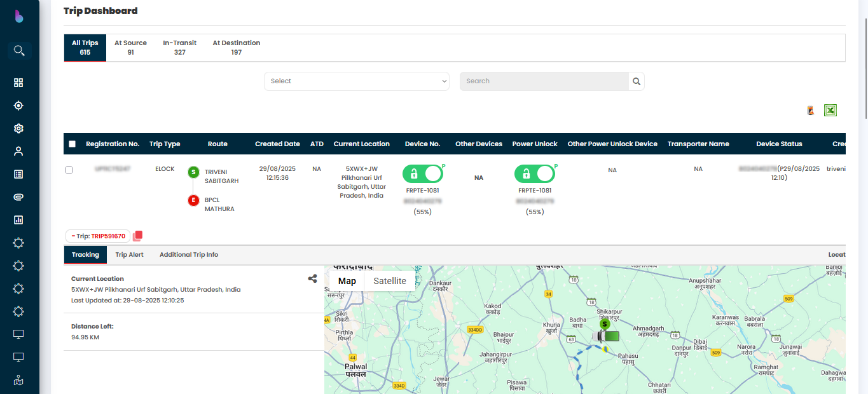Image resolution: width=868 pixels, height=394 pixels.
Task: Switch to the In-Transit tab
Action: (179, 48)
